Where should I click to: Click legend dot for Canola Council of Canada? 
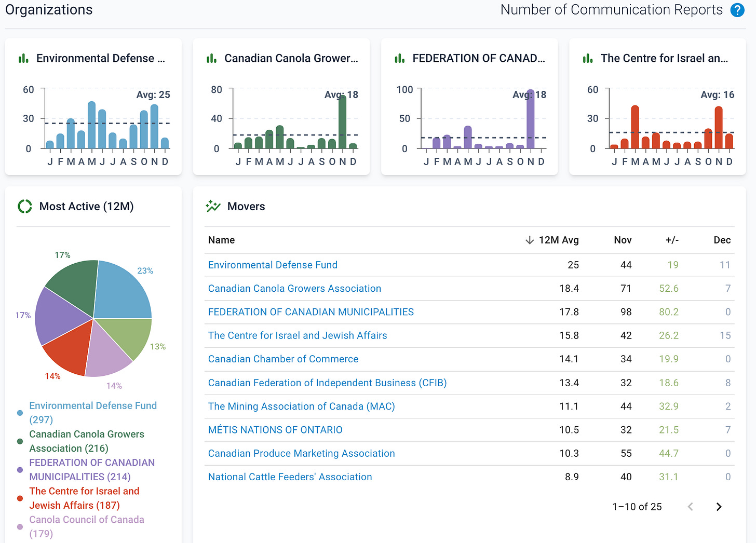click(x=20, y=527)
